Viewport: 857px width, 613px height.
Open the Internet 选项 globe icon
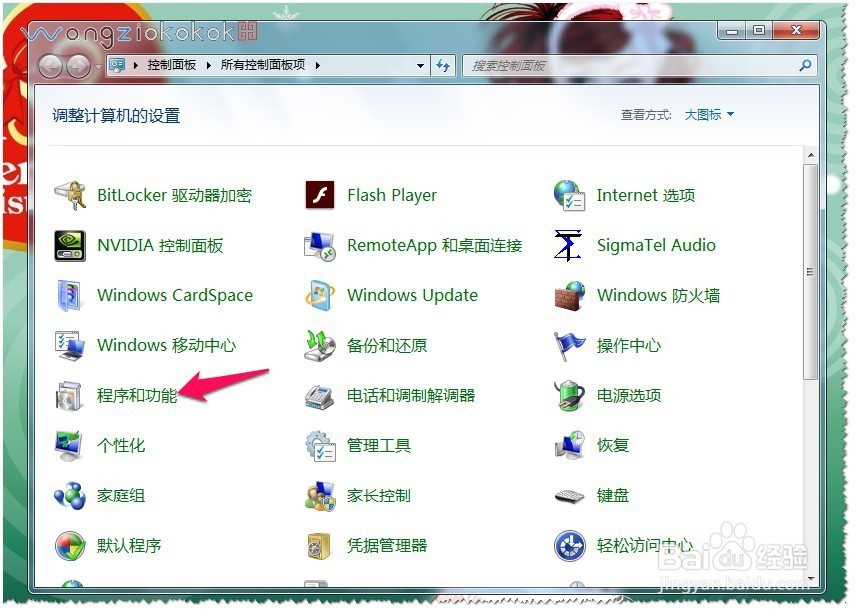(570, 196)
